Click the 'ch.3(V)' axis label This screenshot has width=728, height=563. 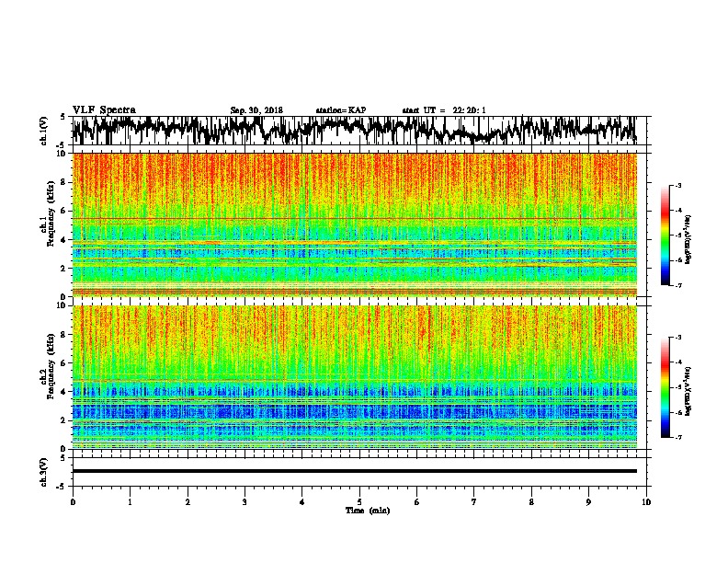44,472
